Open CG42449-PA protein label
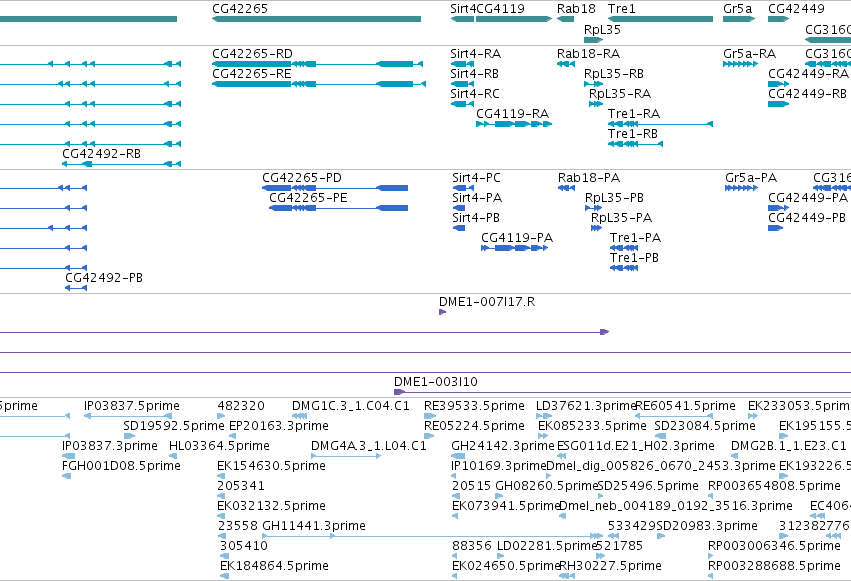Screen dimensions: 851x581 point(808,198)
